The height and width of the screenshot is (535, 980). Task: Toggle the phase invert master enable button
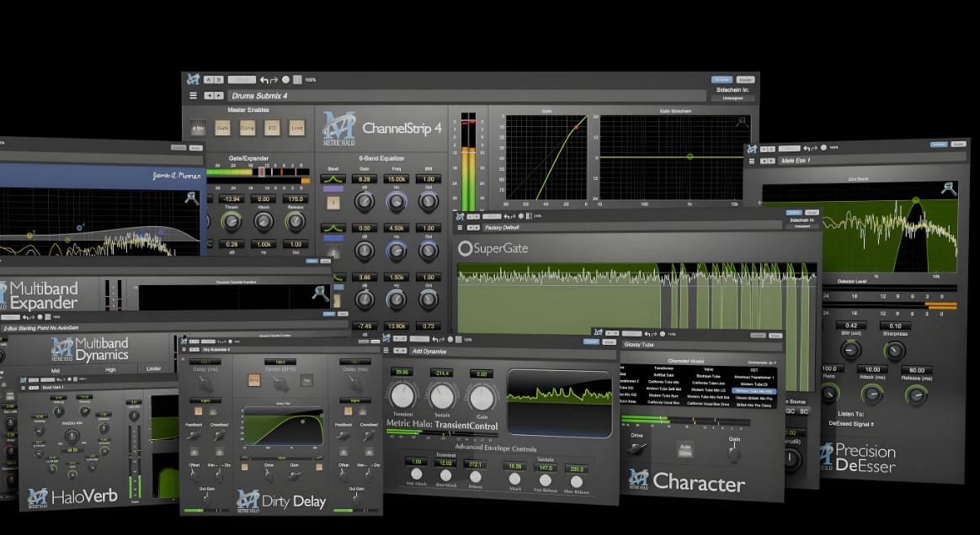point(198,128)
